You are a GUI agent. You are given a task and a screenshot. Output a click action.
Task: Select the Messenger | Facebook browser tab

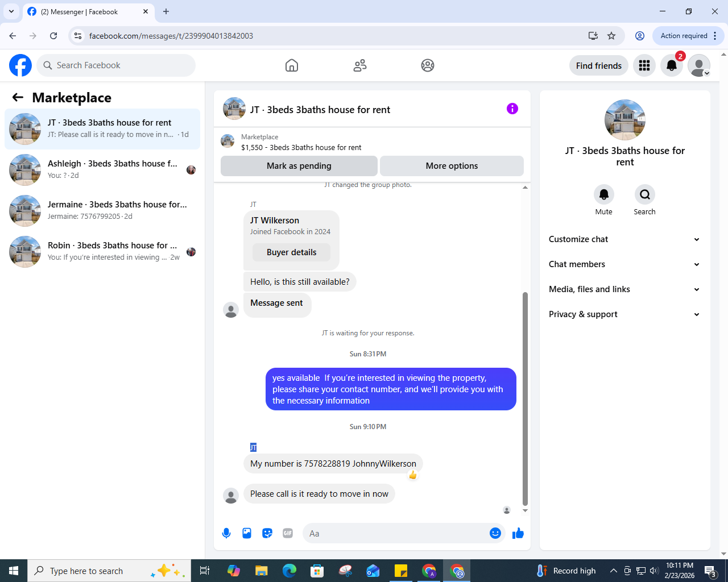[x=88, y=11]
